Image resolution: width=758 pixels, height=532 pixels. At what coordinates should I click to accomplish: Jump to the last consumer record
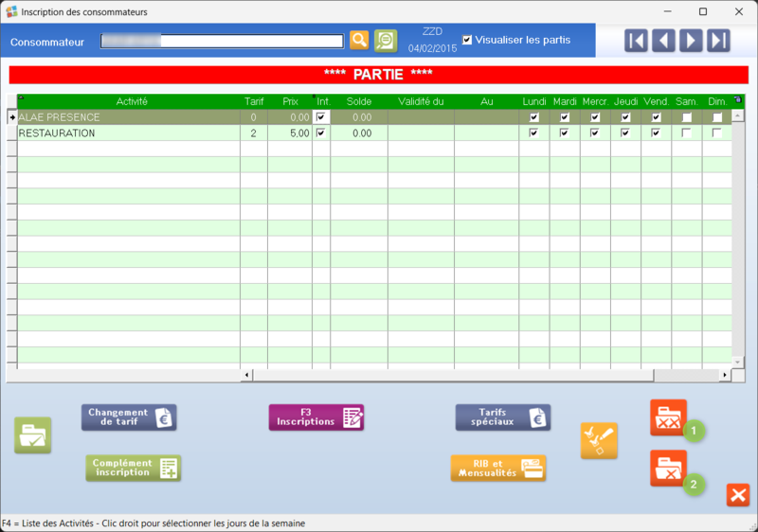pos(718,41)
